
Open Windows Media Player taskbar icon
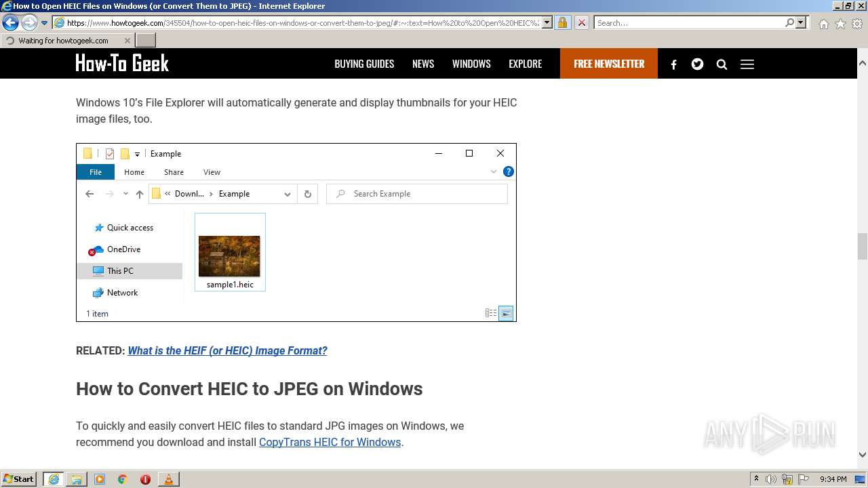coord(100,479)
